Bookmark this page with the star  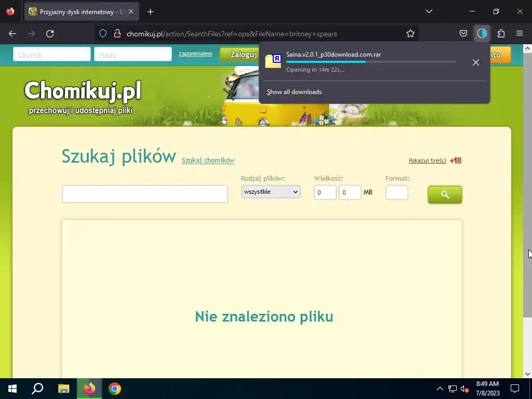pos(410,34)
